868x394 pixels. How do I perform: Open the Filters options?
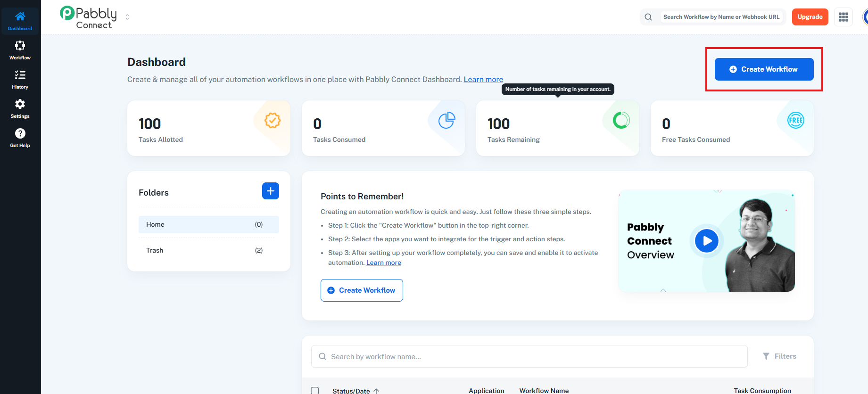pos(779,356)
